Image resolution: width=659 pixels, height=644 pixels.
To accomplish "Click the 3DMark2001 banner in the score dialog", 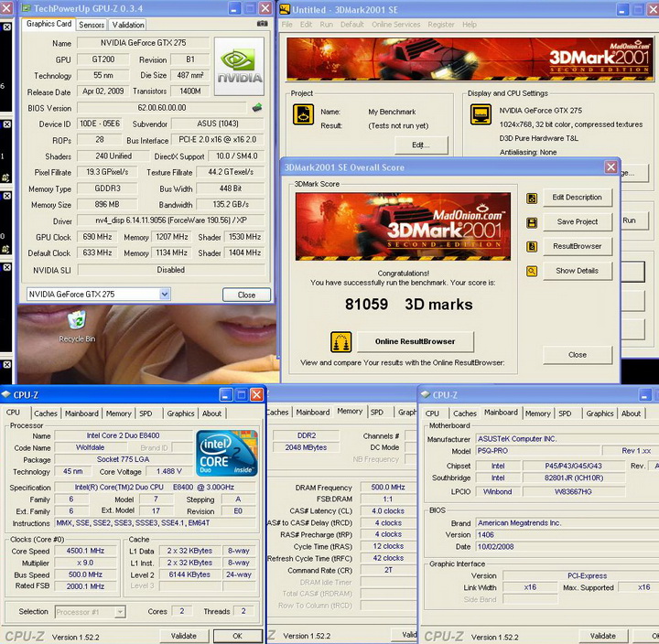I will coord(403,227).
